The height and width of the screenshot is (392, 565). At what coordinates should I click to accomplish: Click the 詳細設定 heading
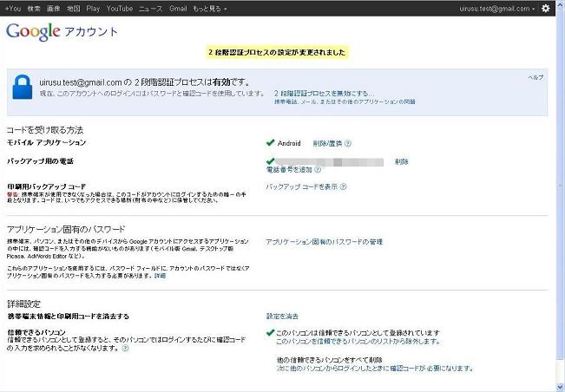(23, 304)
